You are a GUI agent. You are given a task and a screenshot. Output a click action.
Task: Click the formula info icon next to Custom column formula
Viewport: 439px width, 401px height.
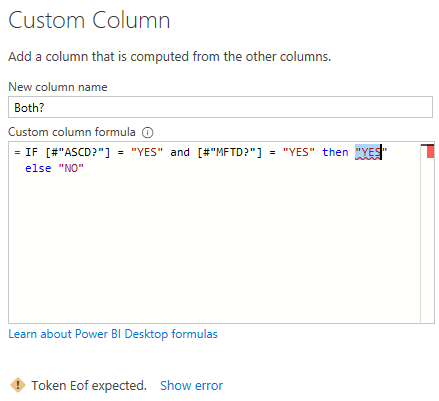click(x=147, y=133)
